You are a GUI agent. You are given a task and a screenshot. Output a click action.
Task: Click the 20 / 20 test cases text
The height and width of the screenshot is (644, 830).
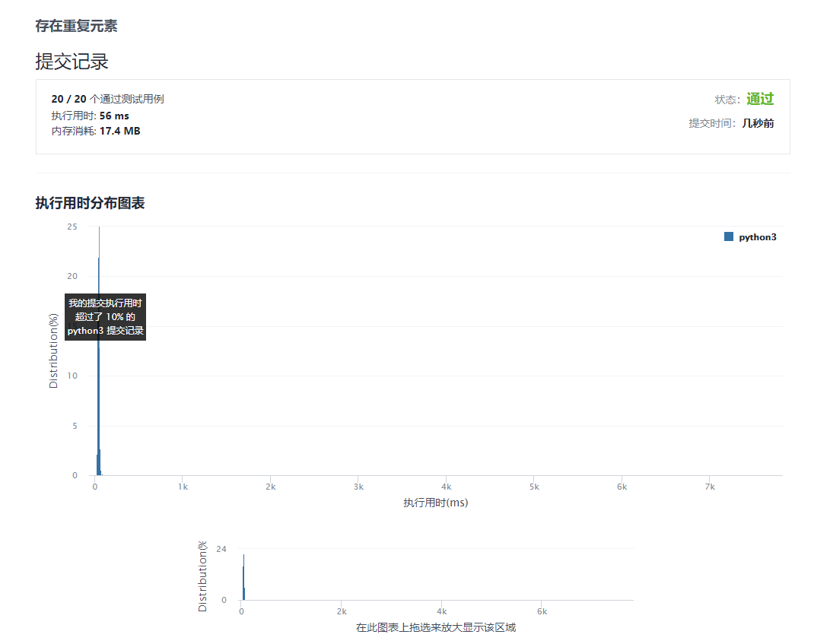tap(107, 99)
